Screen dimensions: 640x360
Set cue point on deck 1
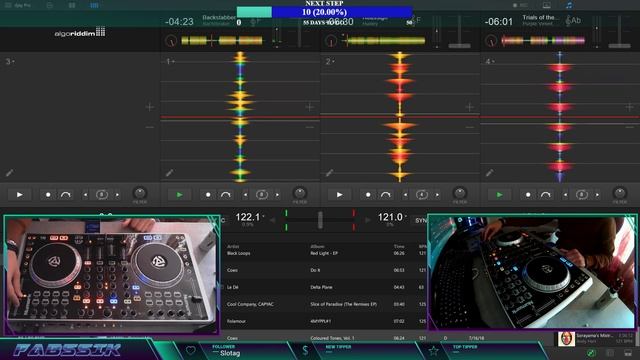208,195
